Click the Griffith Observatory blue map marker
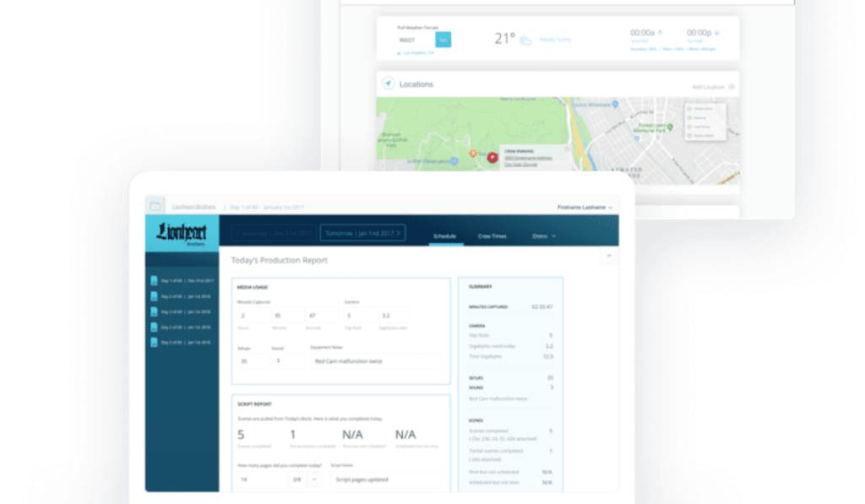 pos(454,161)
